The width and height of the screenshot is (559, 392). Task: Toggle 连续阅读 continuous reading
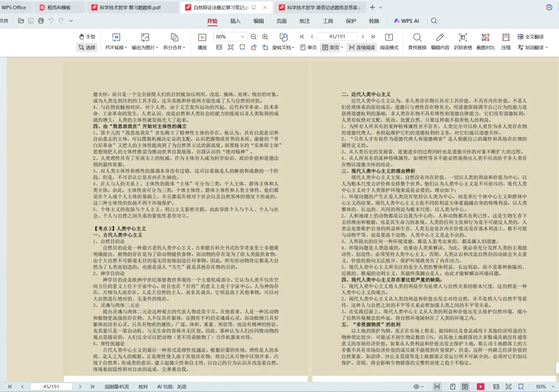[362, 48]
